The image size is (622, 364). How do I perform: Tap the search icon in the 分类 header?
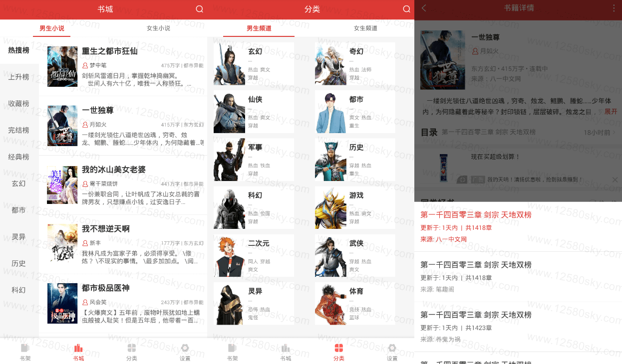tap(407, 9)
